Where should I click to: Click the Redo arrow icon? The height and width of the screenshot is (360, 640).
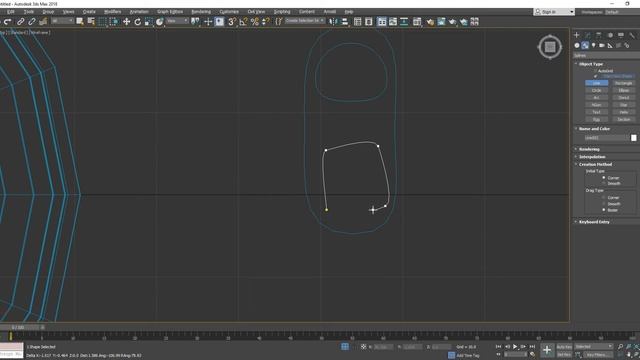point(7,22)
